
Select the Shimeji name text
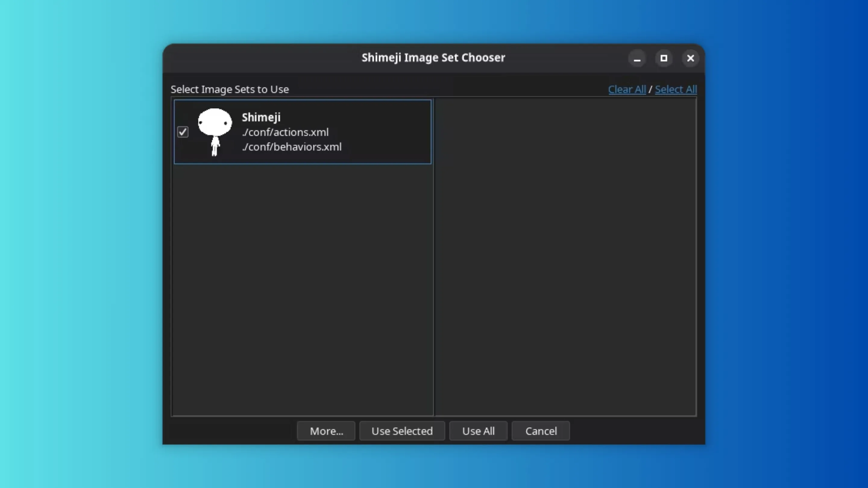pos(261,117)
